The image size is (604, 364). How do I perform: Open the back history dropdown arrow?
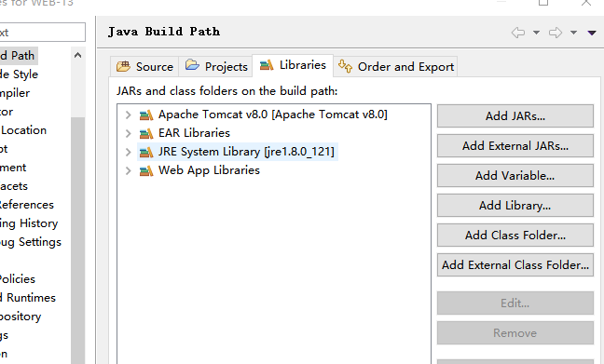(x=536, y=33)
